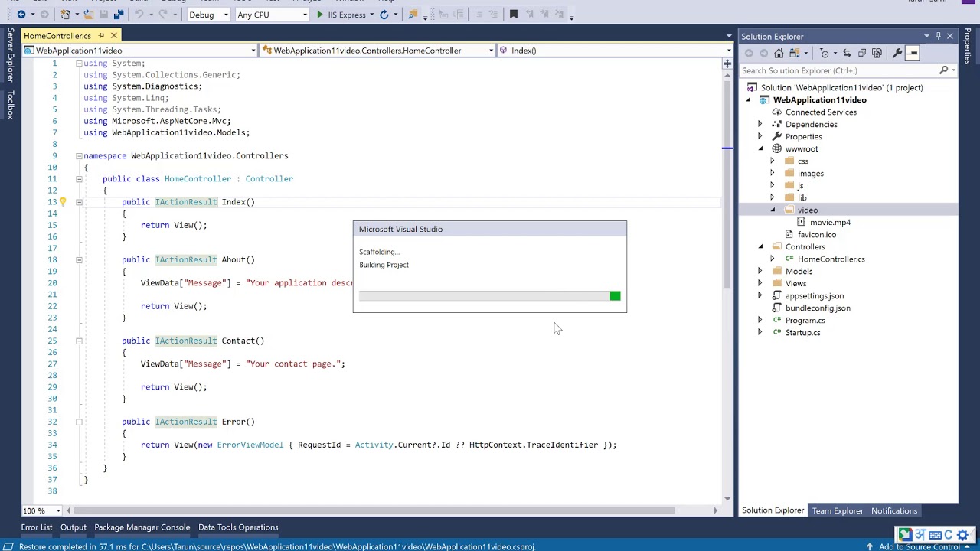
Task: Click the Collapse All icon in Solution Explorer
Action: 862,54
